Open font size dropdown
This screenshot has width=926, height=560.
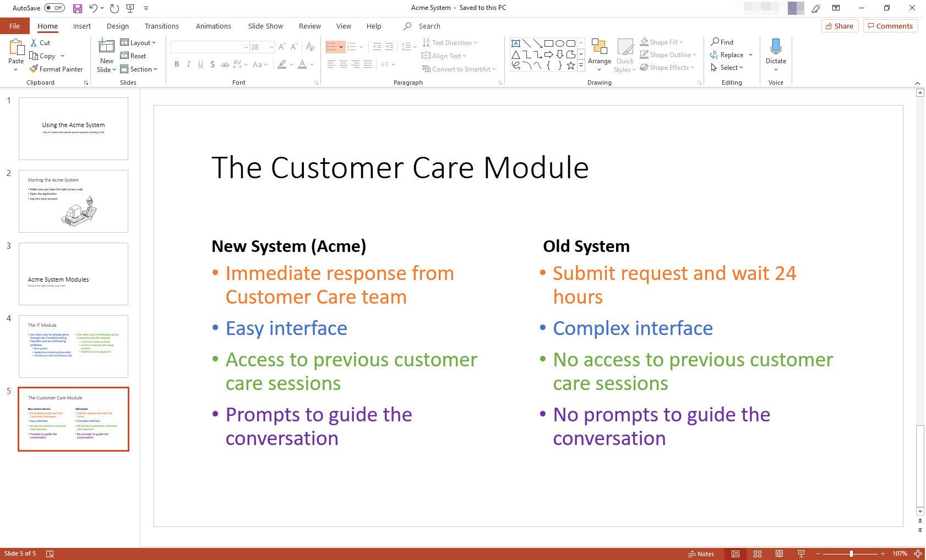coord(271,47)
